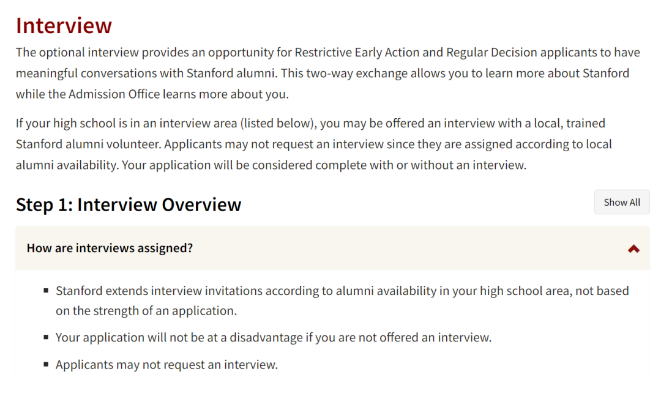Click the red 'Interview' page heading
The height and width of the screenshot is (407, 664).
tap(64, 25)
